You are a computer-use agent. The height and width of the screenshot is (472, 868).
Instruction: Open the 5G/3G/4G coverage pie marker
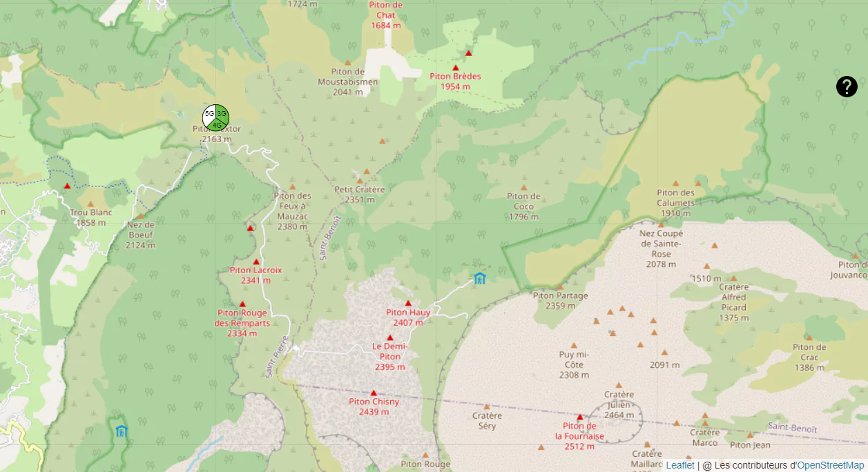[x=215, y=118]
